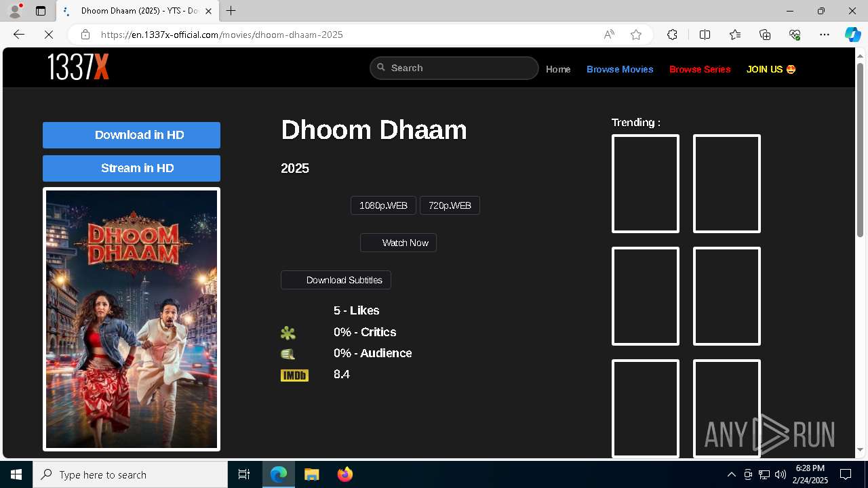Select 1080p.WEB quality
The height and width of the screenshot is (488, 868).
click(383, 205)
